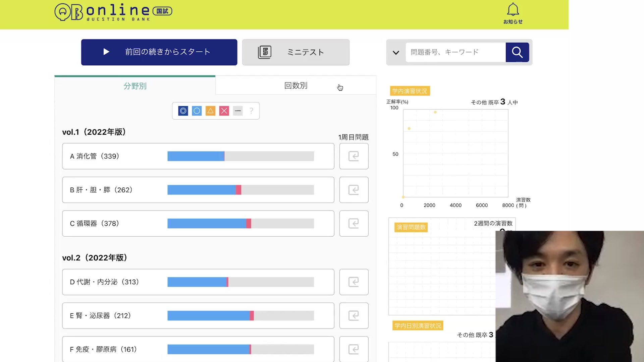Switch to the 回数別 tab

point(296,85)
